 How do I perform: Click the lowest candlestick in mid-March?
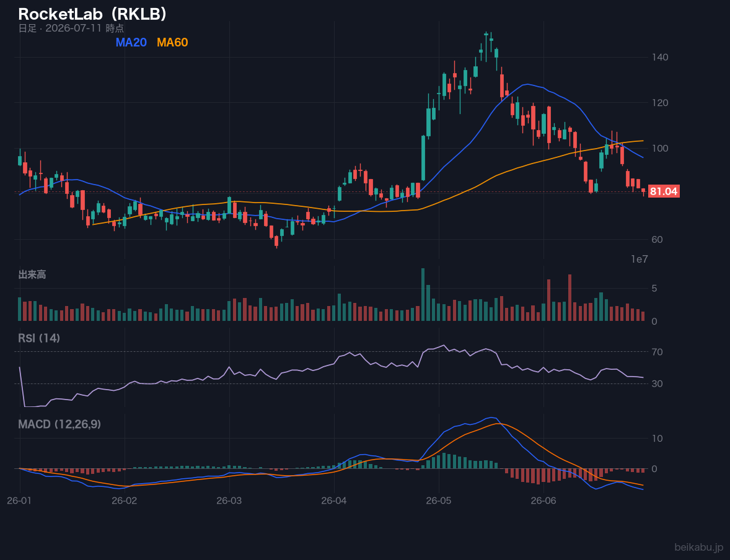276,241
